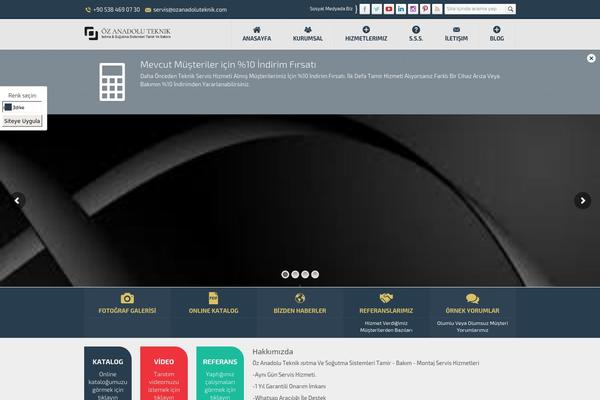600x400 pixels.
Task: Close the discount banner with the X
Action: (591, 58)
